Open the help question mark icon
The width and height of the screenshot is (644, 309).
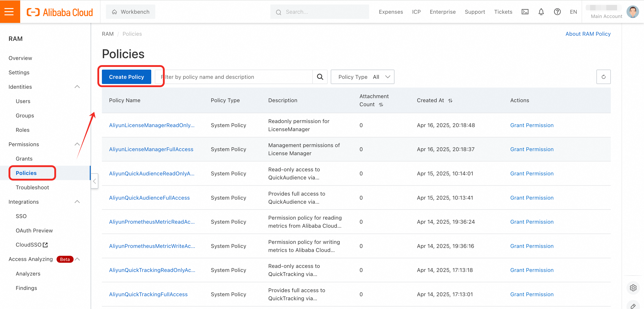(x=557, y=12)
